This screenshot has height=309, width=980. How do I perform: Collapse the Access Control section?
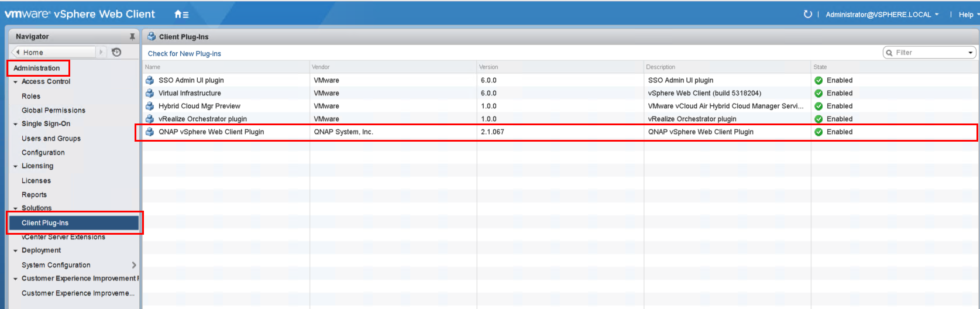[x=16, y=82]
